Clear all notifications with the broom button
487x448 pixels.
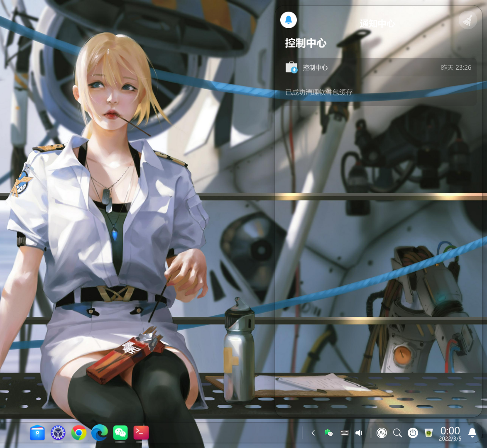click(468, 20)
